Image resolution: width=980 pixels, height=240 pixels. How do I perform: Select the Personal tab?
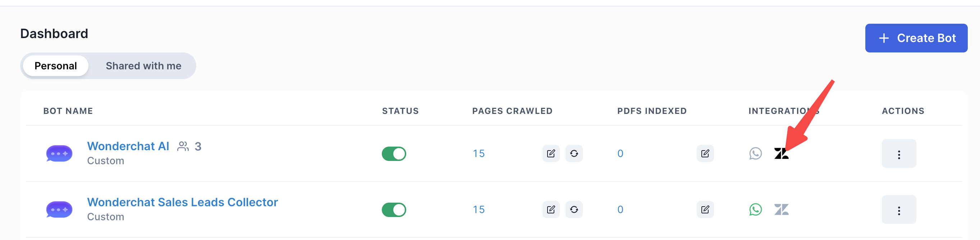pos(56,66)
